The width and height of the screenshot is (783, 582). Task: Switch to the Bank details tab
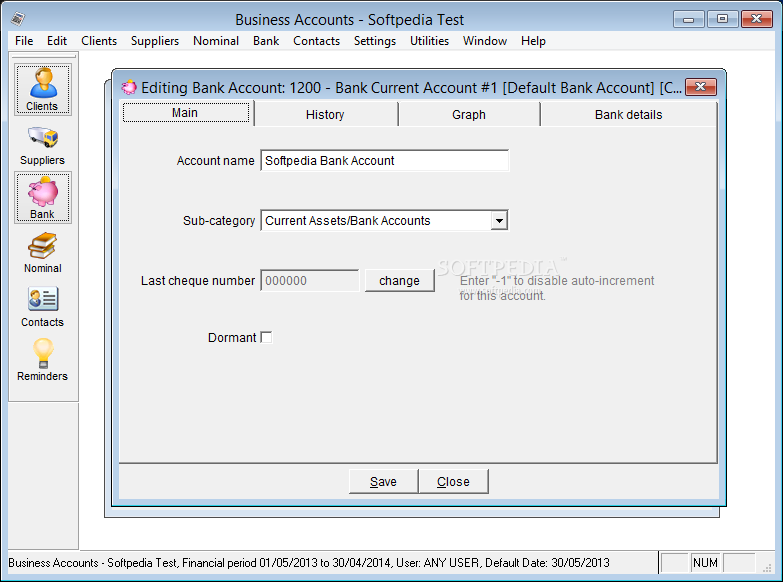(x=628, y=114)
